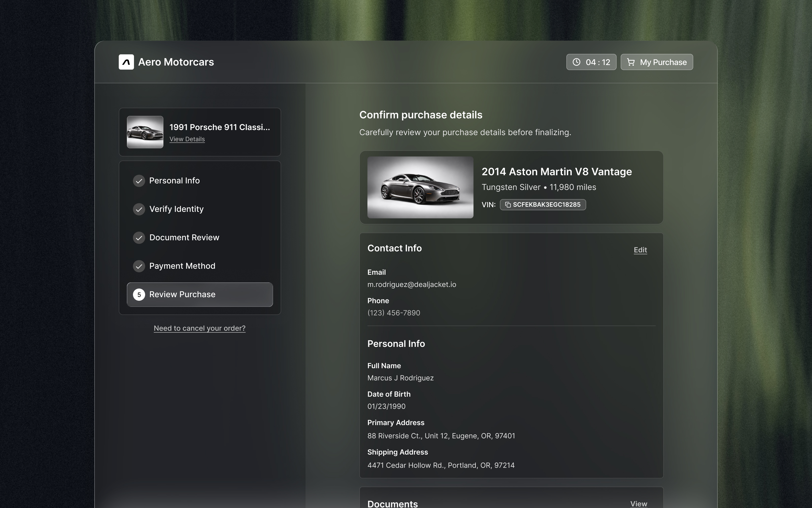Click the 04 : 12 timer button

pos(591,62)
